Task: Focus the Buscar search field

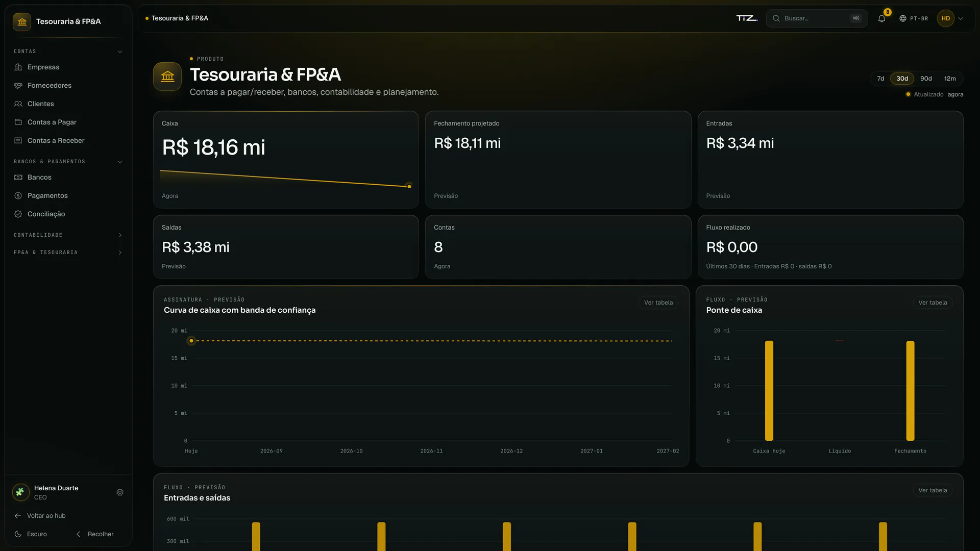Action: point(817,18)
